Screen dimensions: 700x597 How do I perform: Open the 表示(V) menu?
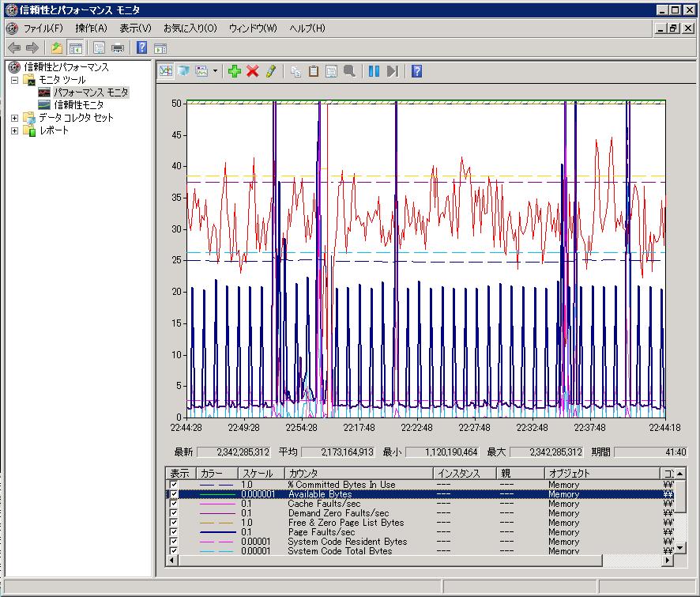[x=135, y=28]
